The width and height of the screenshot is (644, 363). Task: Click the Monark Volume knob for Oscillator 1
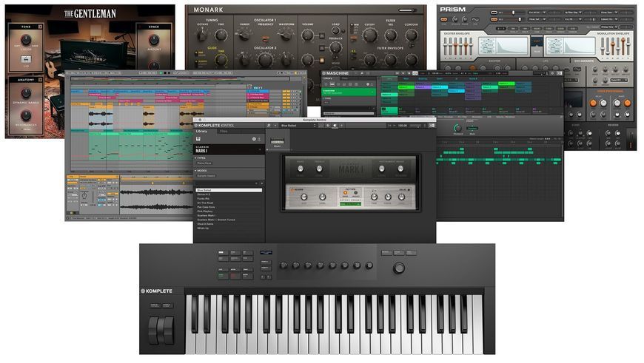tap(308, 35)
